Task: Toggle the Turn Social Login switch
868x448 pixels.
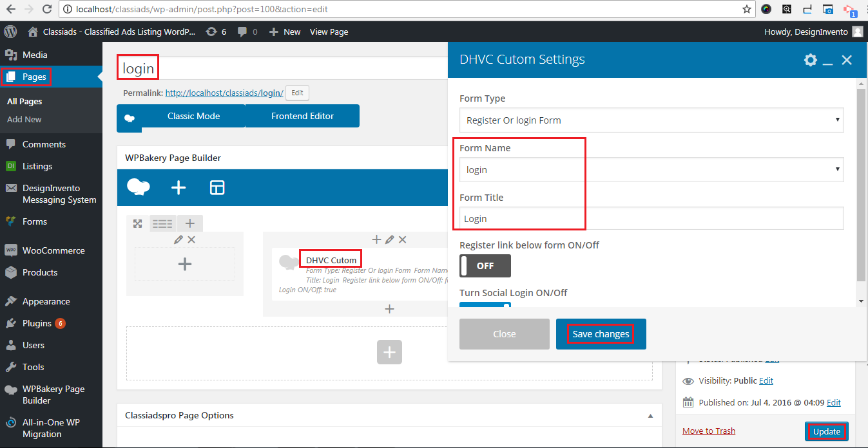Action: pyautogui.click(x=485, y=305)
